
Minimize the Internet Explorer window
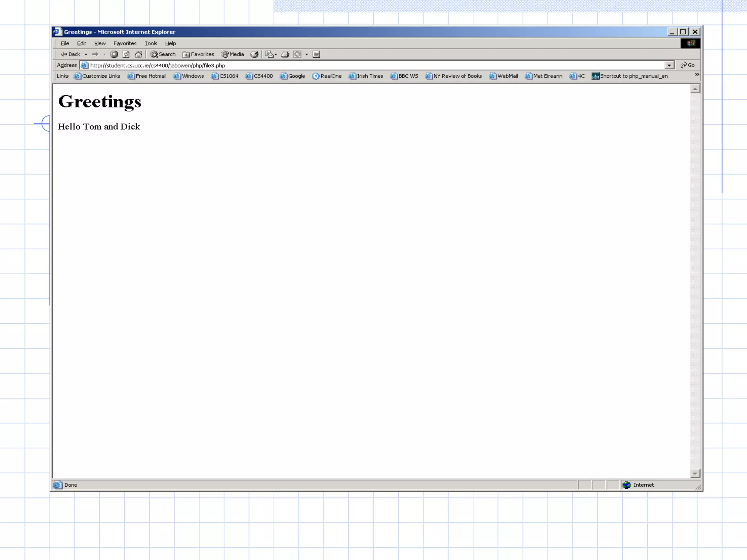pos(672,32)
